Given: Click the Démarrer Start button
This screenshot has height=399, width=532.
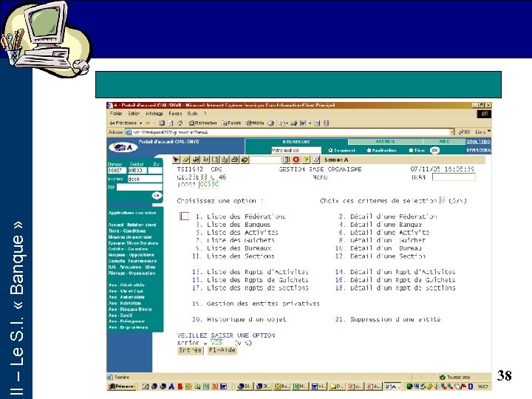Looking at the screenshot, I should pyautogui.click(x=121, y=386).
